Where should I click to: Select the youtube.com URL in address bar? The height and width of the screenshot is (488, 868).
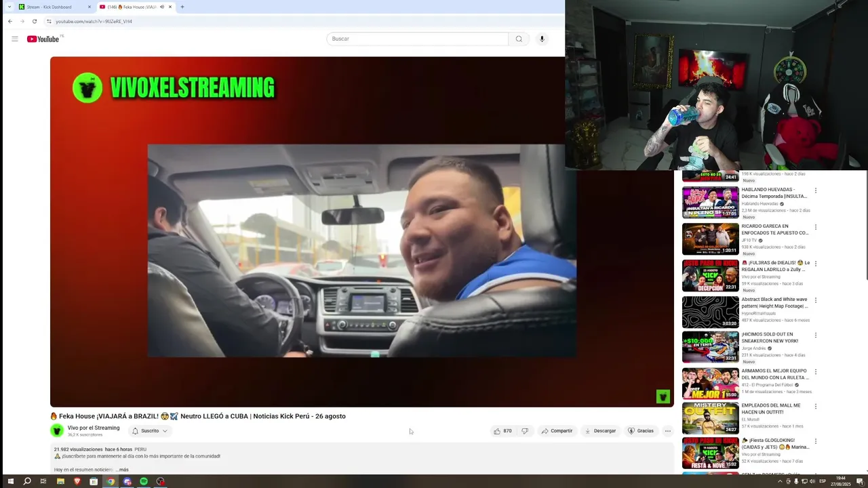(x=94, y=22)
